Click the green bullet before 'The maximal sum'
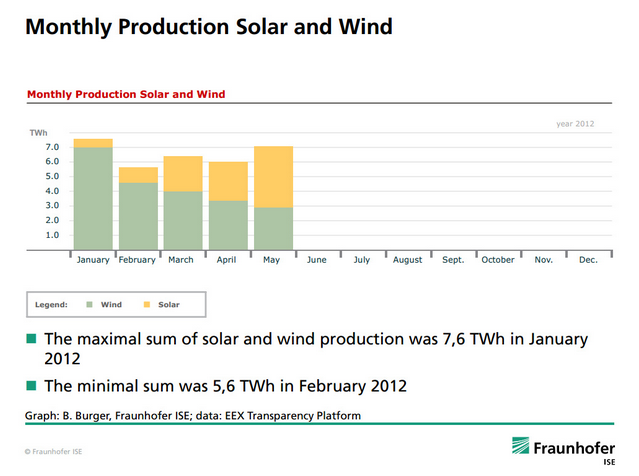This screenshot has height=476, width=639. pyautogui.click(x=31, y=340)
